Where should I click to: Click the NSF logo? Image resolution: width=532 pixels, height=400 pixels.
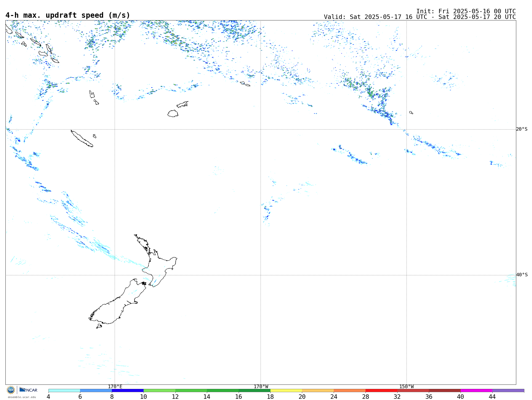coord(11,390)
